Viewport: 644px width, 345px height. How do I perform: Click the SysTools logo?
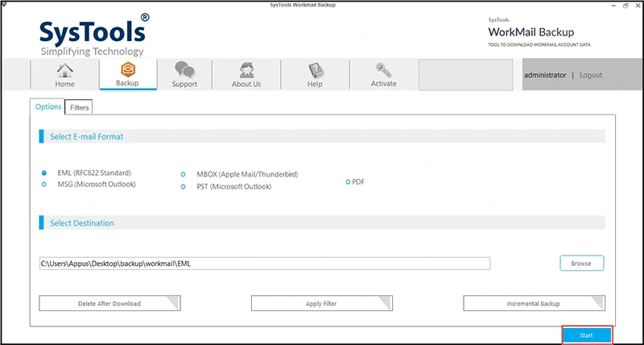93,35
